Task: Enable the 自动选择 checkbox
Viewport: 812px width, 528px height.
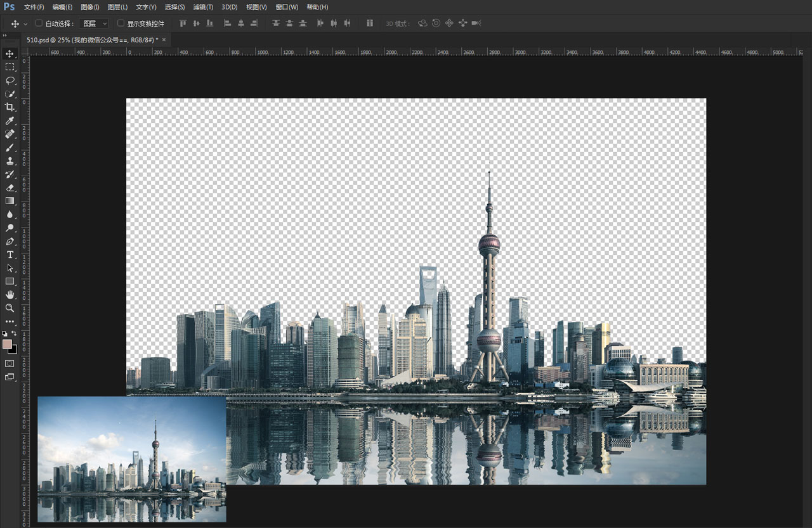Action: pyautogui.click(x=39, y=23)
